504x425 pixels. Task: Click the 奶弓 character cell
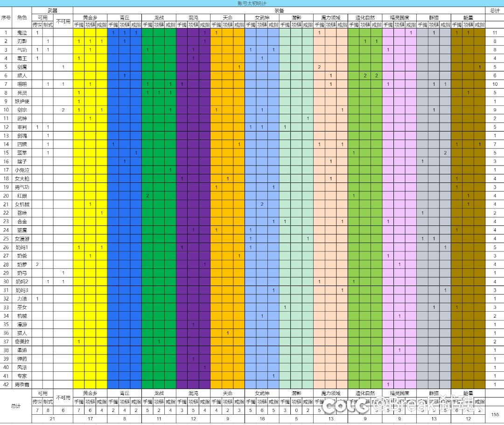(x=22, y=273)
